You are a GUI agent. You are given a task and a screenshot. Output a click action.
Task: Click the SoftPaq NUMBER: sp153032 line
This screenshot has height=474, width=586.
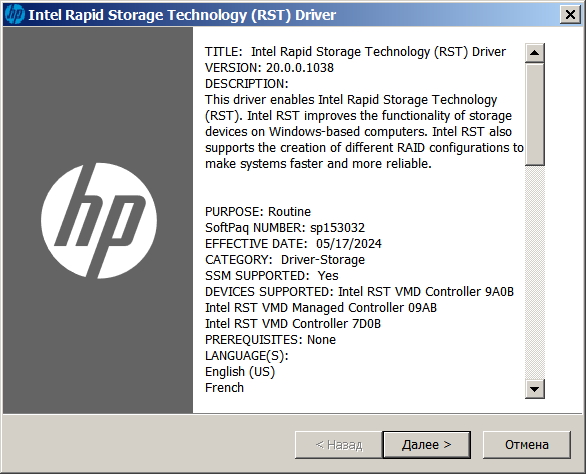point(285,228)
